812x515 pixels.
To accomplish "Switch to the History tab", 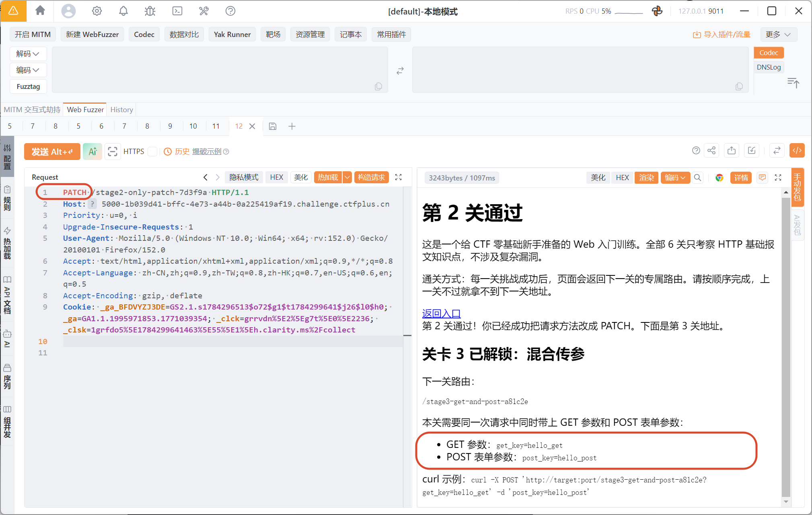I will click(x=121, y=110).
